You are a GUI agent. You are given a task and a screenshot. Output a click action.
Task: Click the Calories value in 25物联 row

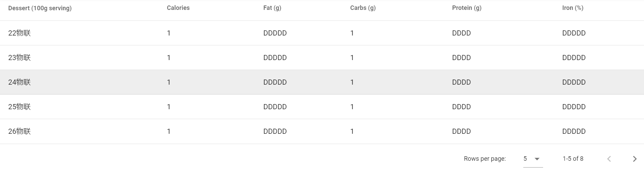pos(169,107)
